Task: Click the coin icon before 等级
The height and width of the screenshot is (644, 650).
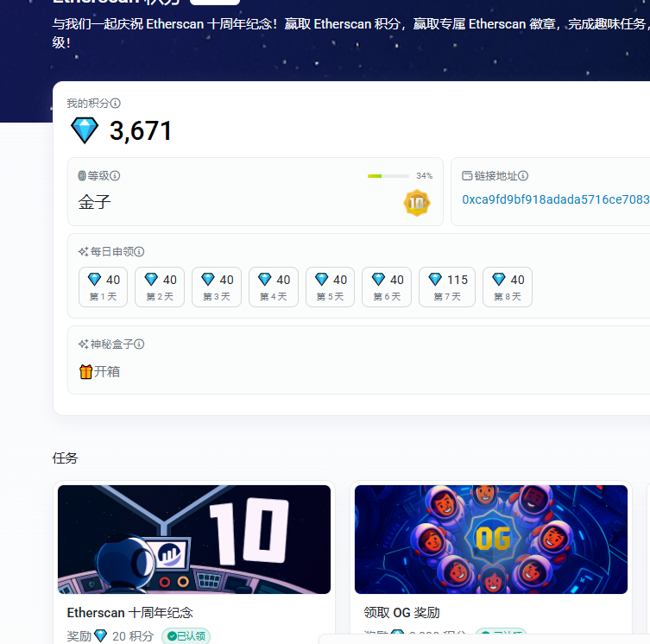Action: pyautogui.click(x=82, y=176)
